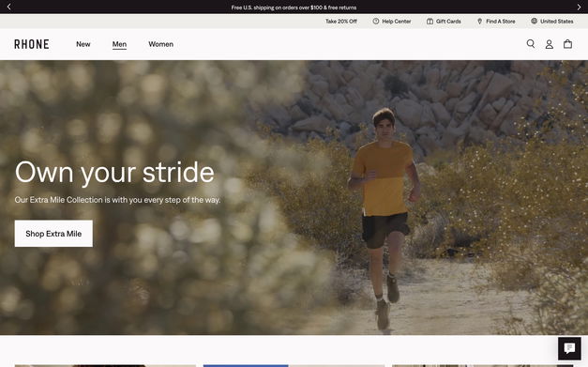
Task: Open the live chat widget
Action: coord(569,348)
